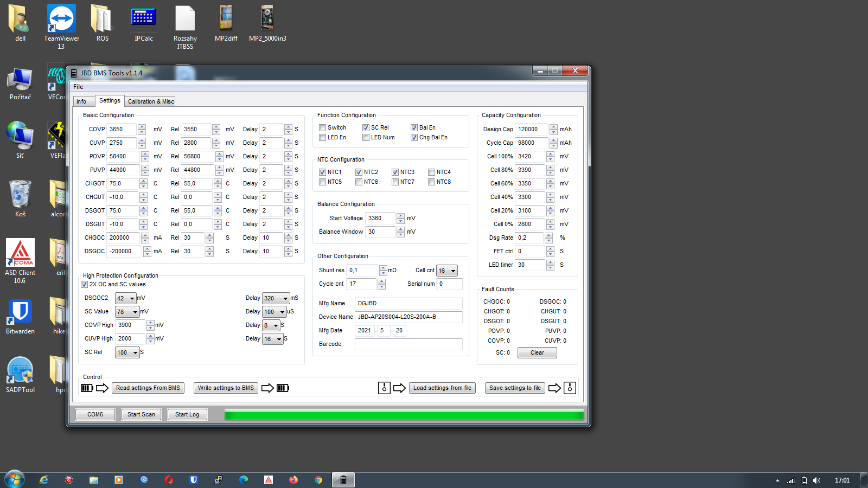
Task: Click the battery icon beside Read settings
Action: (87, 388)
